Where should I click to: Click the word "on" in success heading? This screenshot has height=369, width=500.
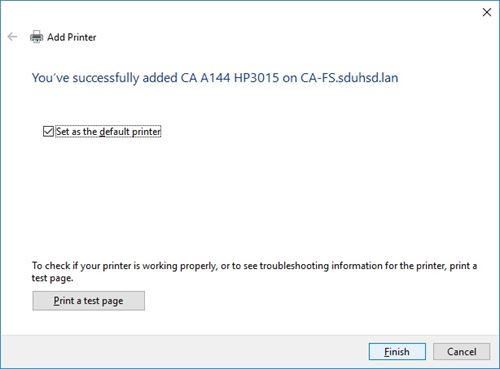[290, 78]
